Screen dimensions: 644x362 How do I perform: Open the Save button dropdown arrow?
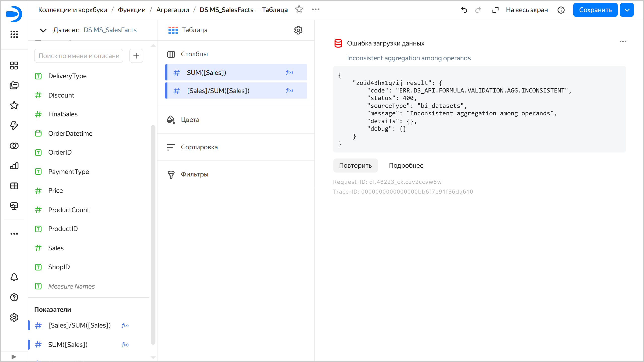click(x=627, y=10)
